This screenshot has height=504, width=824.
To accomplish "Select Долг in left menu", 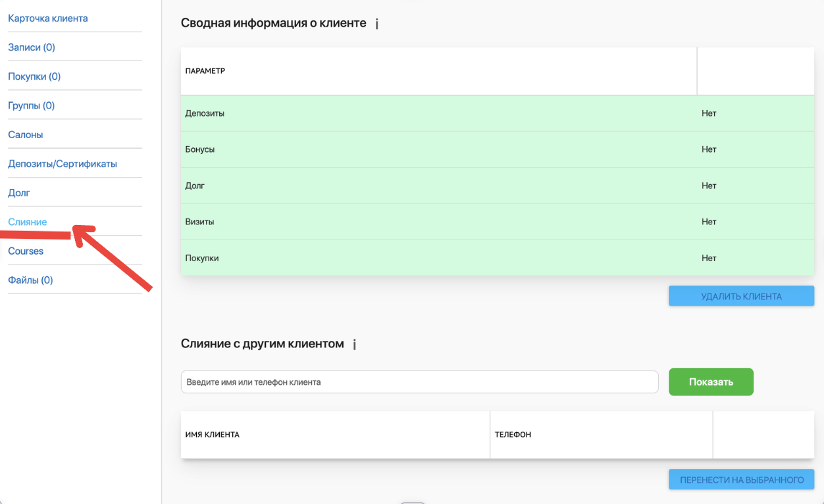I will 19,193.
